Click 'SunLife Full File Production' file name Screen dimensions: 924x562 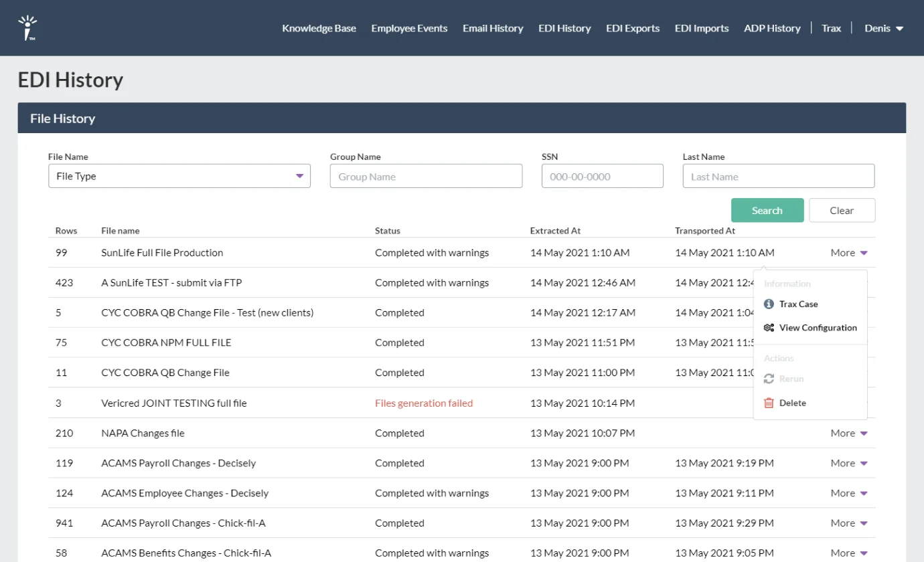tap(162, 253)
